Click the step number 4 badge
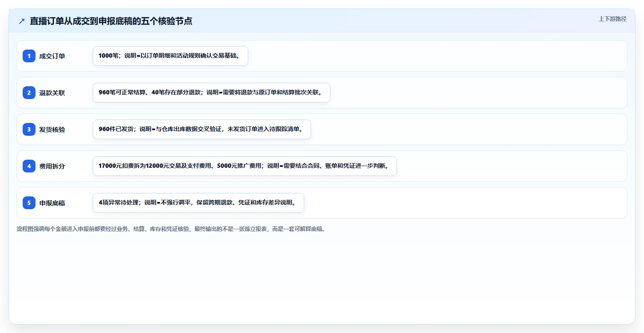This screenshot has height=333, width=644. pos(29,166)
